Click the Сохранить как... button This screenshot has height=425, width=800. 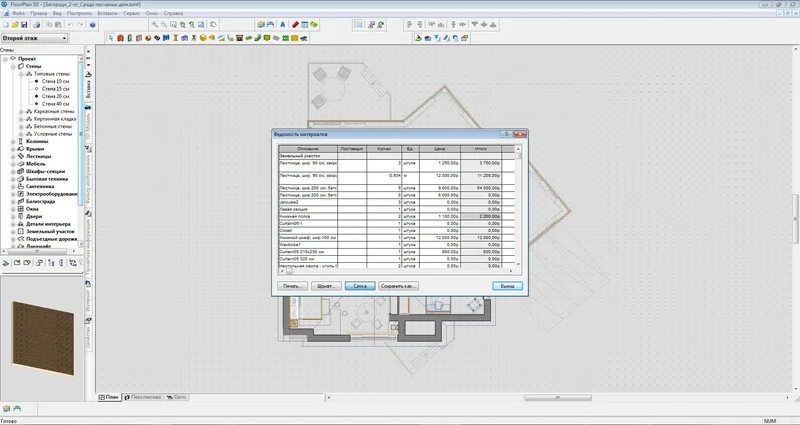pos(399,286)
